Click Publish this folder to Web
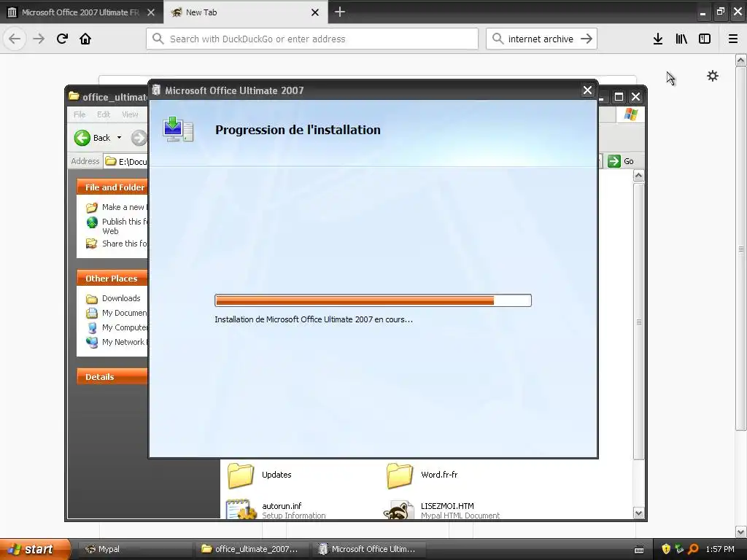The width and height of the screenshot is (747, 560). pos(117,226)
